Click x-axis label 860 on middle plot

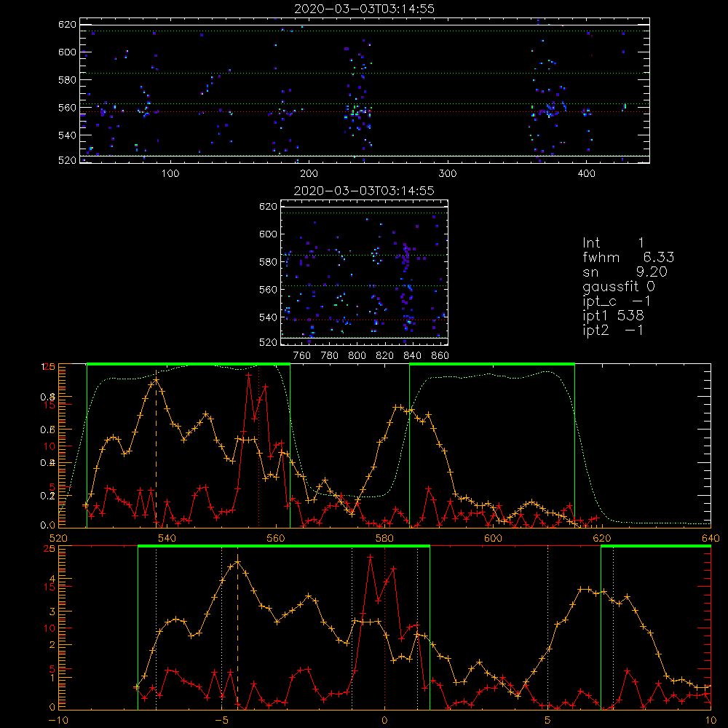coord(440,356)
